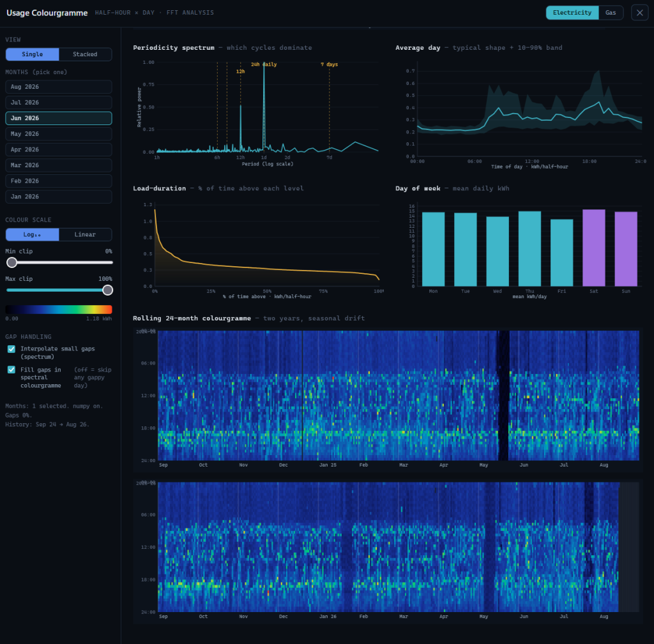This screenshot has width=654, height=644.
Task: Click the Min clip slider handle
Action: 11,262
